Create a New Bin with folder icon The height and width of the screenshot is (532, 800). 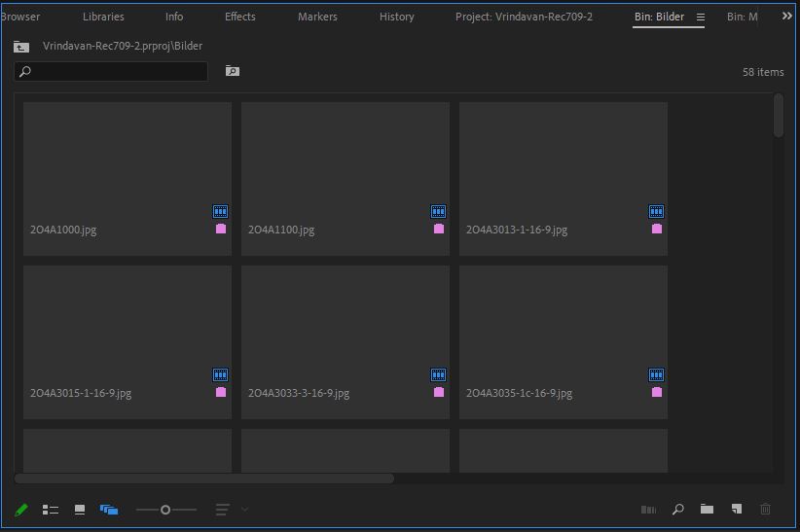click(x=708, y=510)
